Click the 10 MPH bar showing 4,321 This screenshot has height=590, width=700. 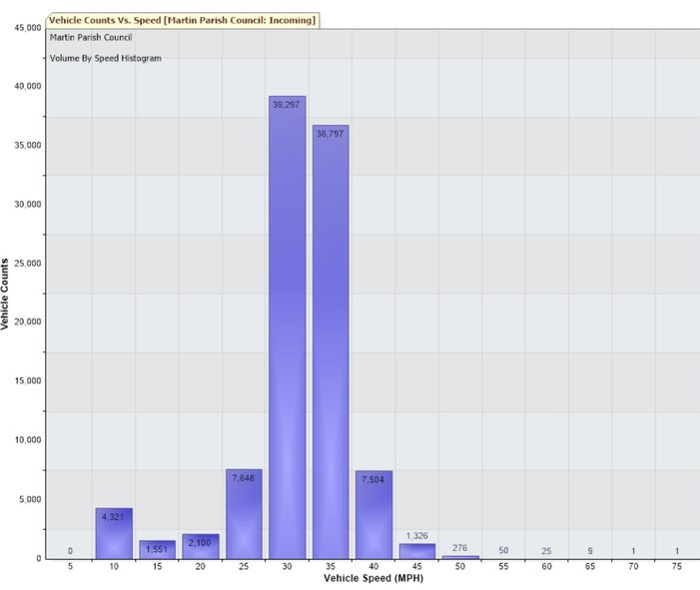114,536
